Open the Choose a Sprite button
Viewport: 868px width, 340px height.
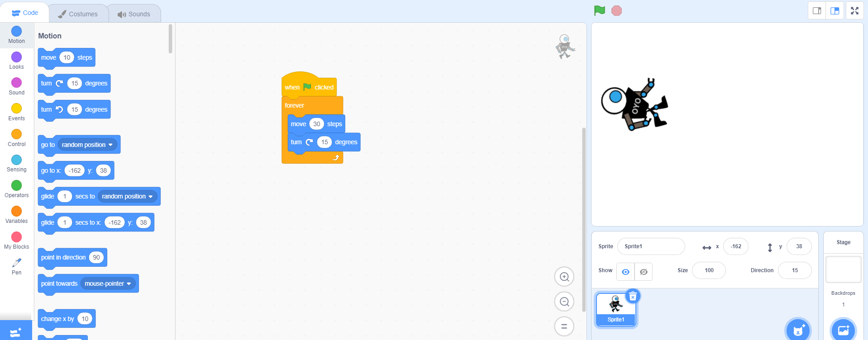coord(798,330)
